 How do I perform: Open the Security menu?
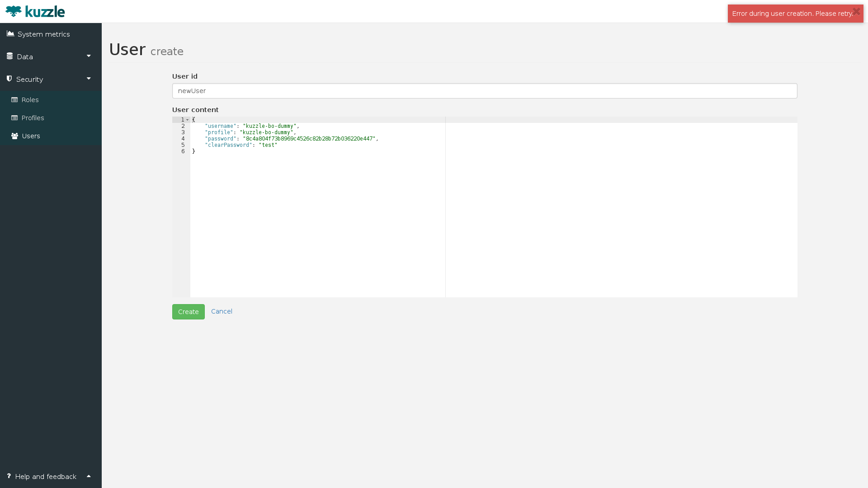51,80
